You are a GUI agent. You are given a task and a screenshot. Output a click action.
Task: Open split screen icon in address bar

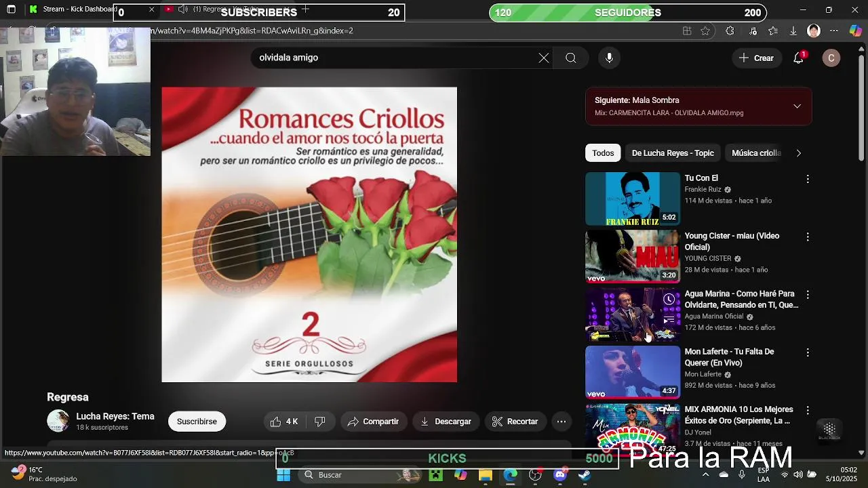tap(687, 30)
